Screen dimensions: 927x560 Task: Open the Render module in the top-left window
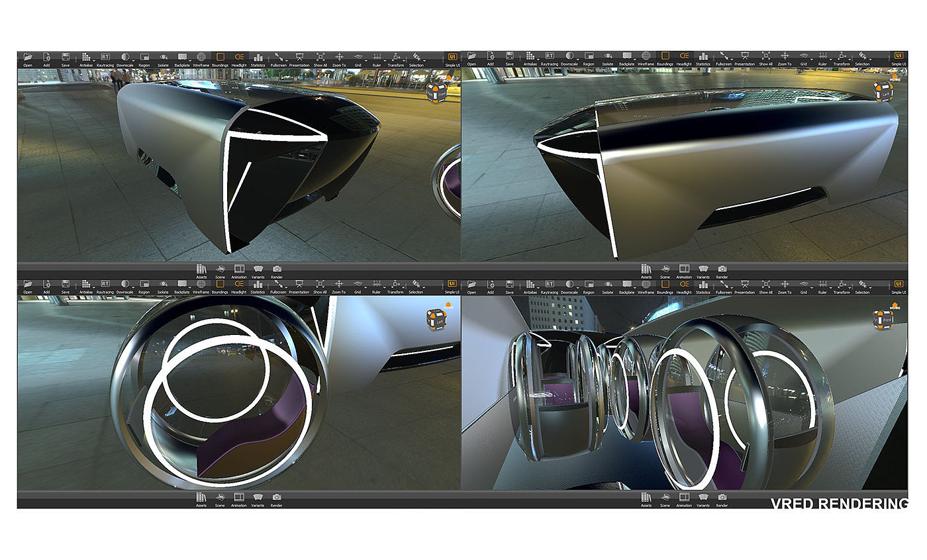pos(277,270)
